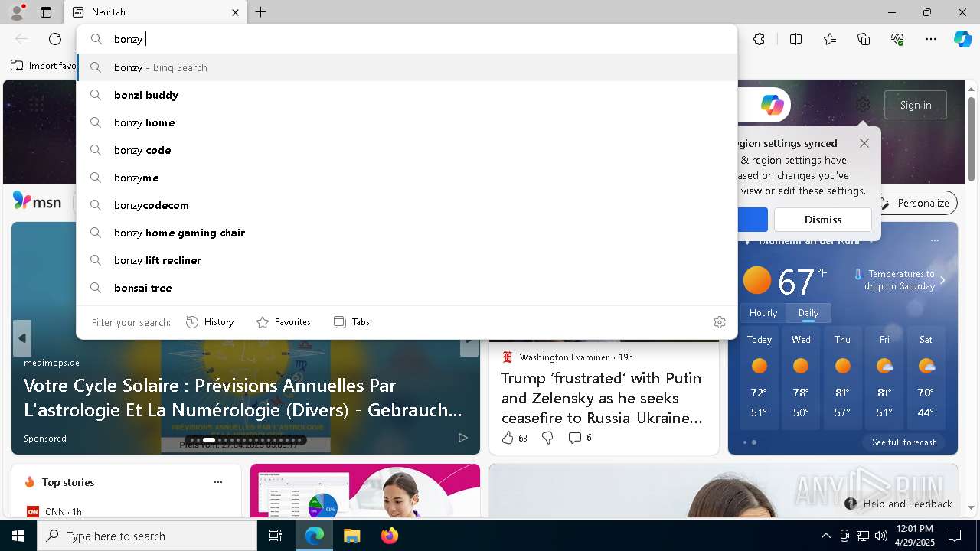Open Collections toolbar icon

pyautogui.click(x=864, y=39)
